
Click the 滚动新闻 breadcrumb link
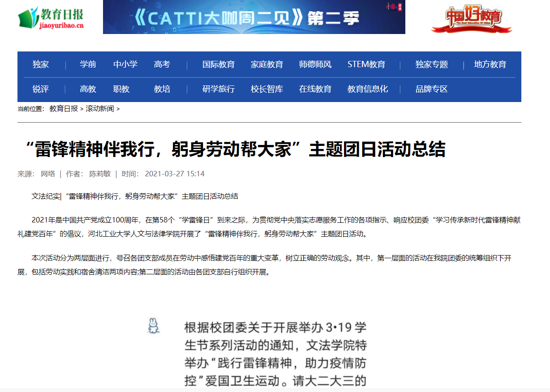coord(100,109)
